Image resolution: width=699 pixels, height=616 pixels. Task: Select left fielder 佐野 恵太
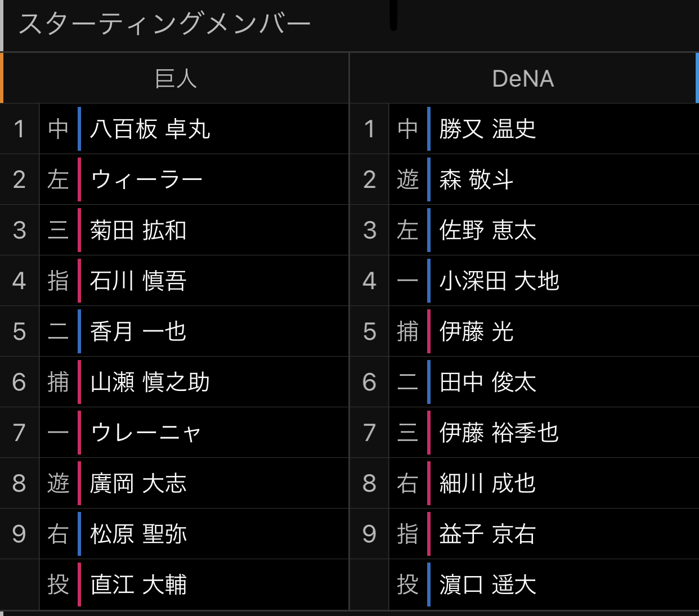(487, 230)
